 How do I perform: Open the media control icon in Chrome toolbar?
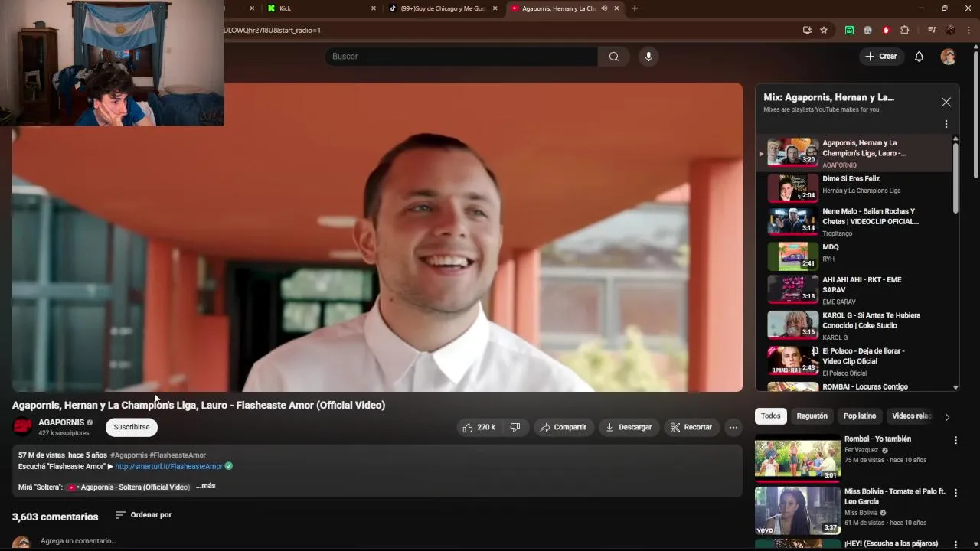point(932,30)
